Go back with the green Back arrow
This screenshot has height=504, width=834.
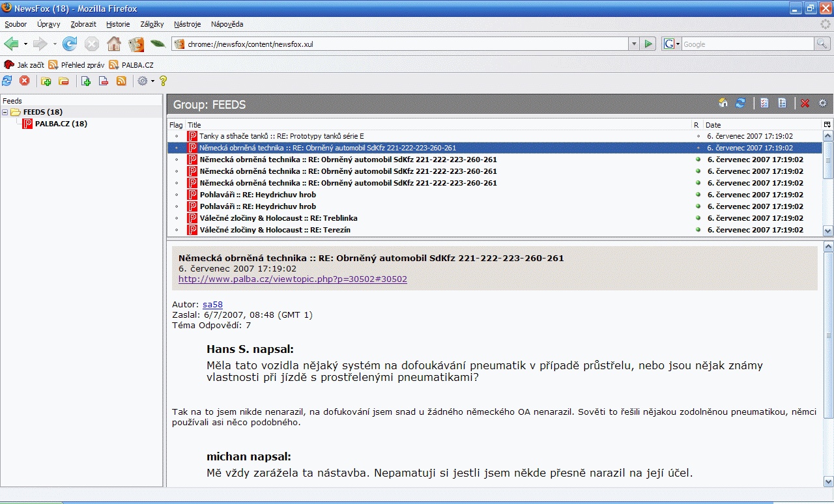(x=11, y=44)
